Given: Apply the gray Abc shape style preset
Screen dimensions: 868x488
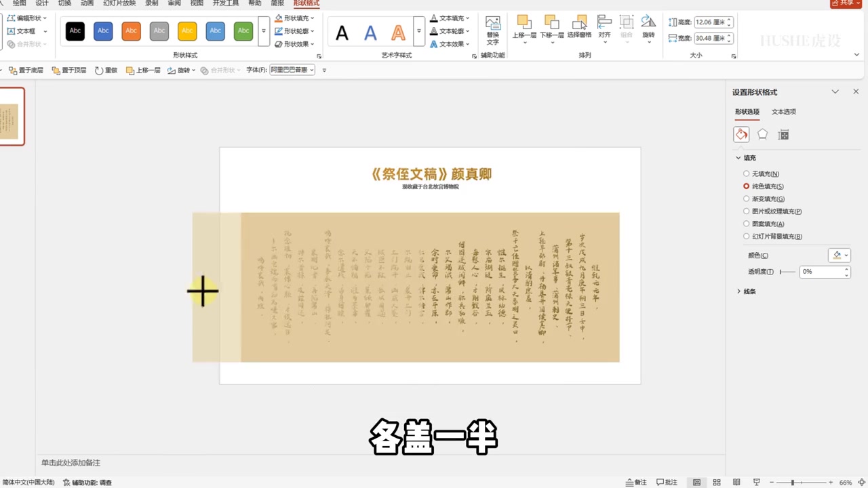Looking at the screenshot, I should (159, 30).
